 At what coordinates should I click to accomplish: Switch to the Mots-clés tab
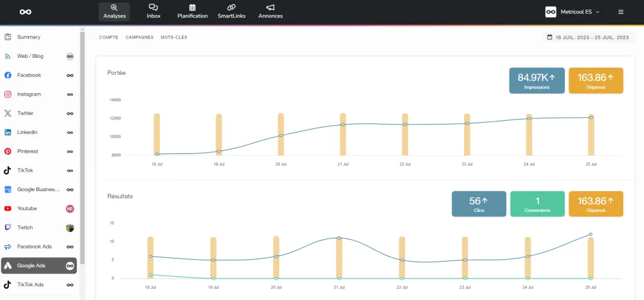(174, 37)
